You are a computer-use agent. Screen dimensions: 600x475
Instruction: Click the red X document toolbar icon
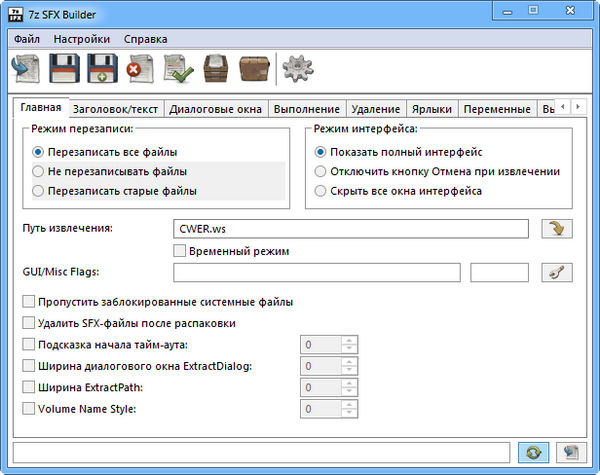click(x=140, y=69)
